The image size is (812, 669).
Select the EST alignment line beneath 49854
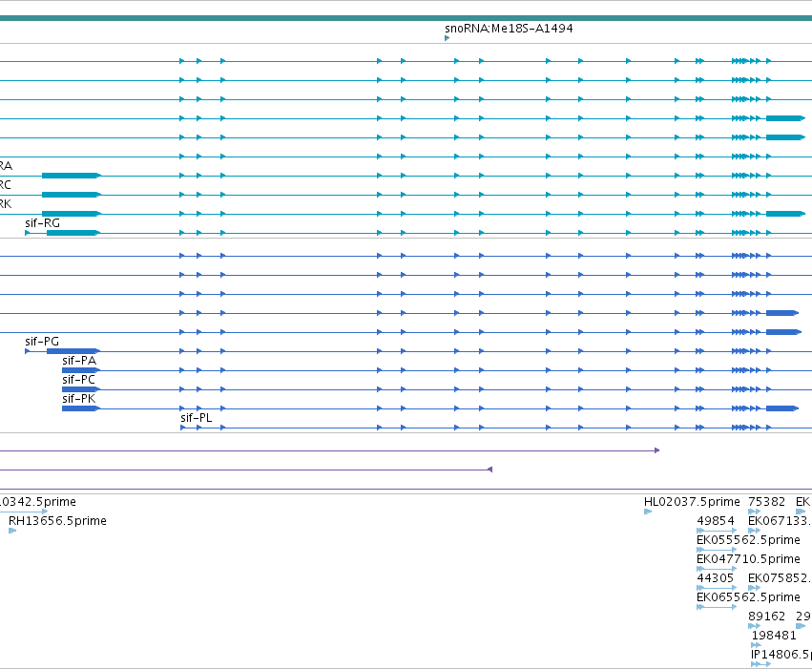[717, 531]
